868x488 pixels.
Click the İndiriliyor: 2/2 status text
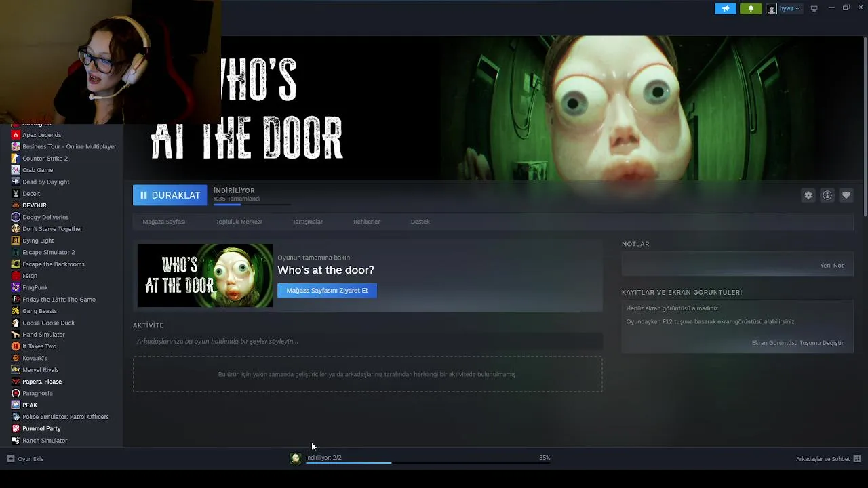[x=323, y=457]
